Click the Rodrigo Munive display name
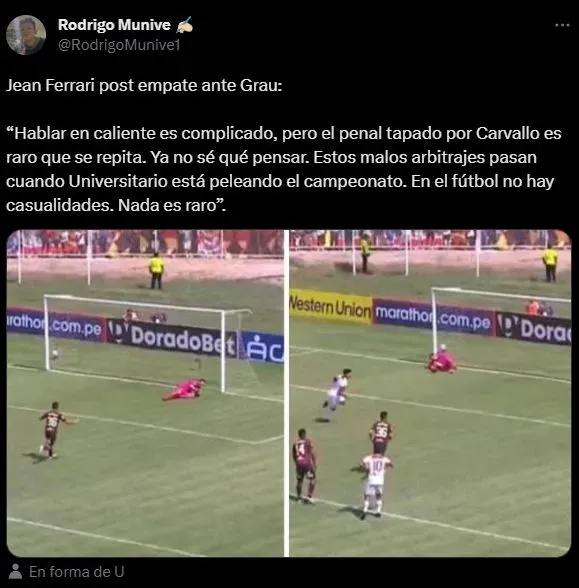This screenshot has width=579, height=588. [114, 25]
